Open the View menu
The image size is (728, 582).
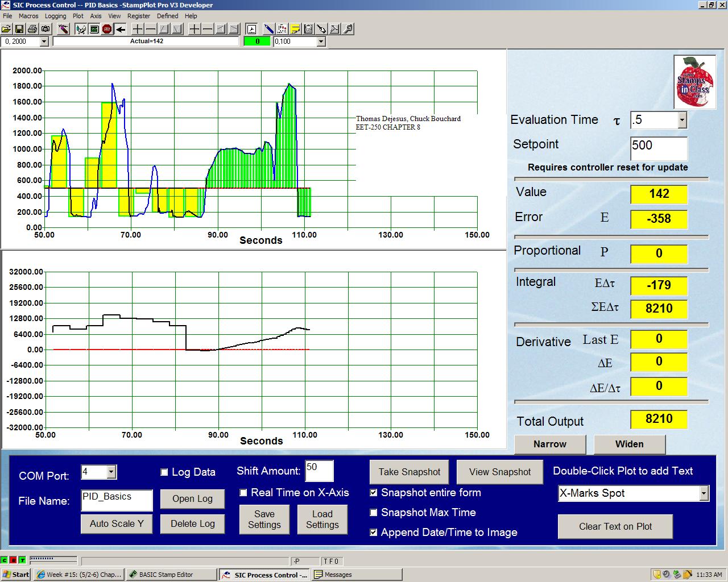(114, 16)
